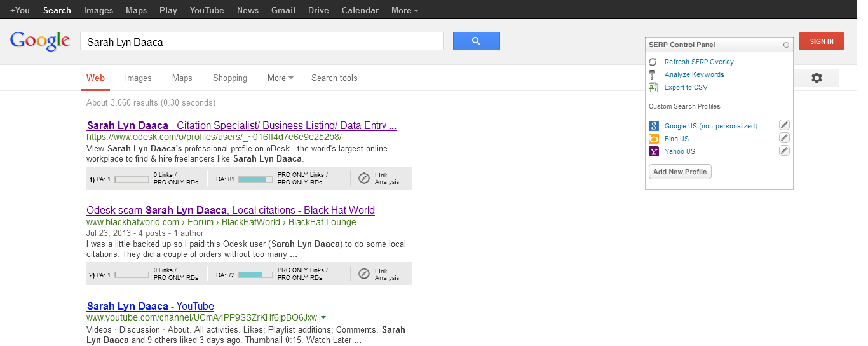Click the Refresh SERP Overlay link

pos(699,62)
